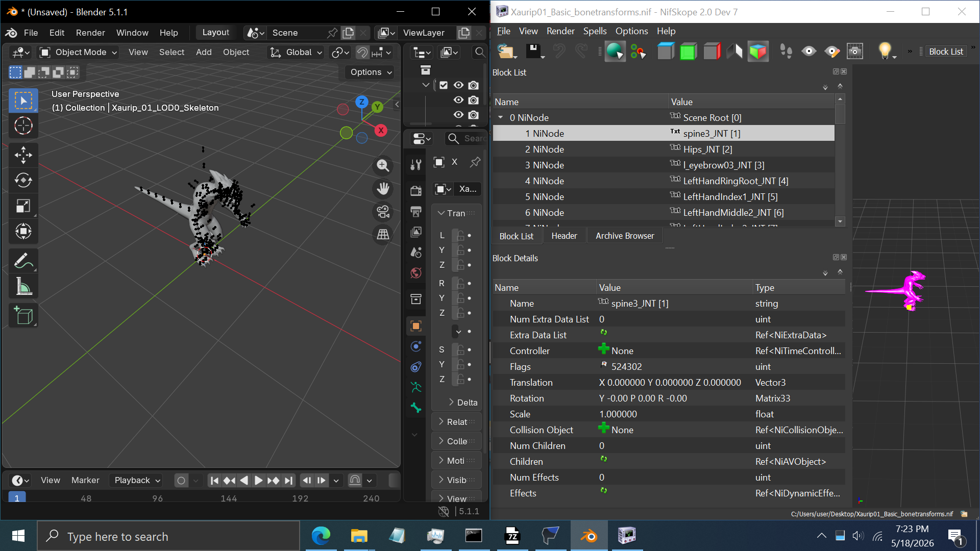The height and width of the screenshot is (551, 980).
Task: Activate the Annotate pencil tool
Action: tap(23, 261)
